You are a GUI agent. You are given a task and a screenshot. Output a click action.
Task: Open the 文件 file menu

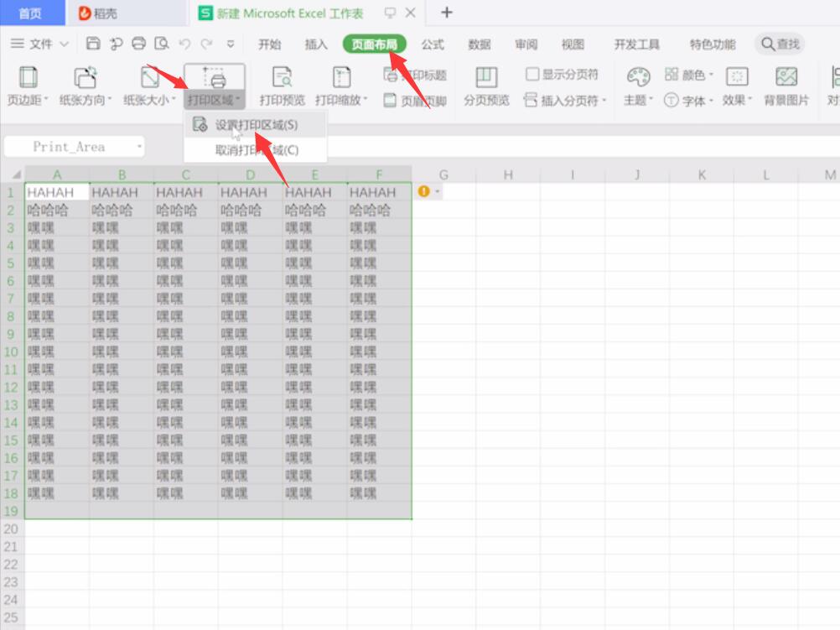click(40, 44)
